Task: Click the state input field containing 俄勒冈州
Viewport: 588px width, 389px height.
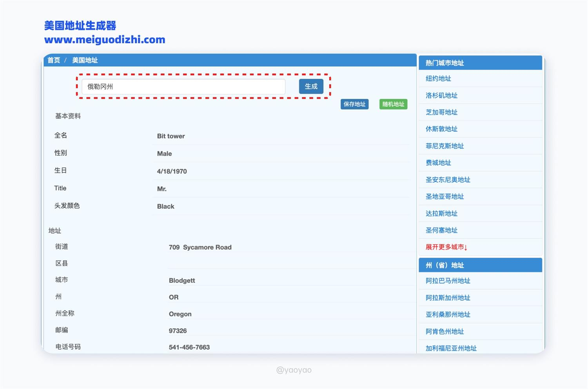Action: click(183, 87)
